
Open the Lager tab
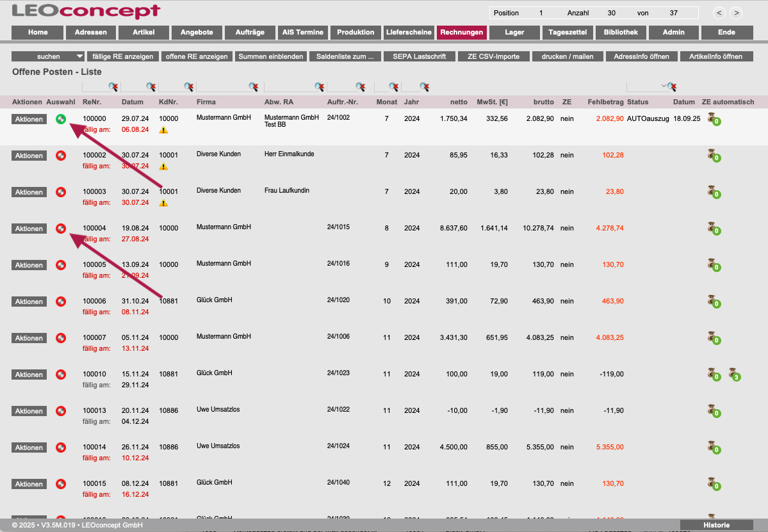click(x=514, y=33)
